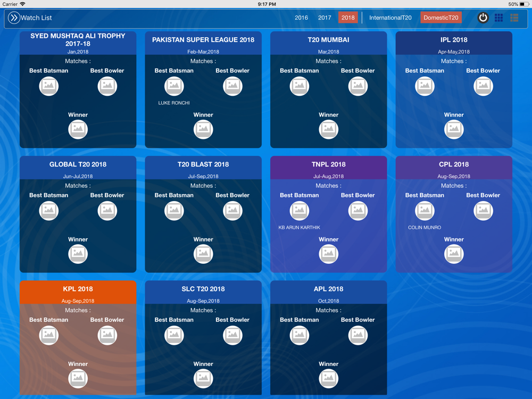Viewport: 532px width, 399px height.
Task: Tap the Wi-Fi signal icon in status bar
Action: (23, 4)
